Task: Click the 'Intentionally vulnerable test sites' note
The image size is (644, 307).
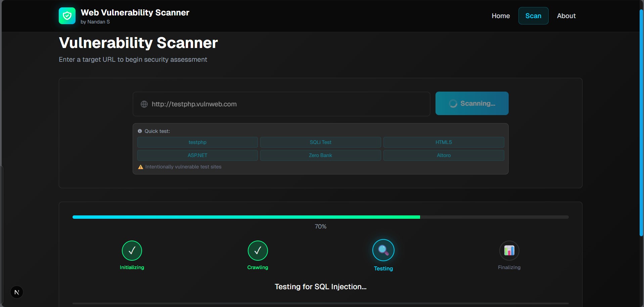Action: click(x=183, y=167)
